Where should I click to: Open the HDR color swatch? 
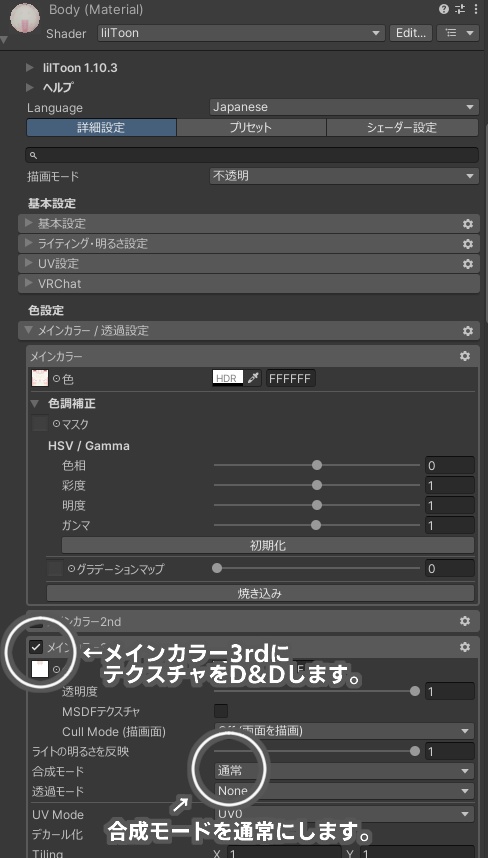coord(228,378)
